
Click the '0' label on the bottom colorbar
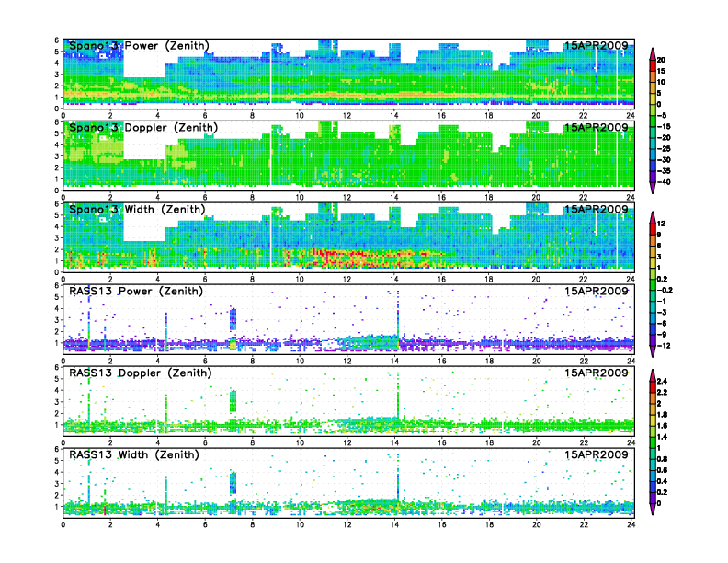coord(659,503)
